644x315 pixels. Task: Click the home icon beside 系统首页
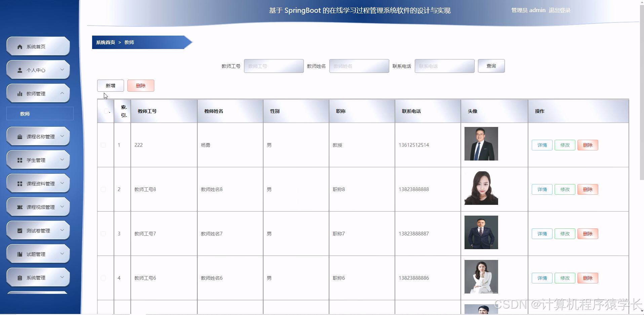[x=20, y=47]
